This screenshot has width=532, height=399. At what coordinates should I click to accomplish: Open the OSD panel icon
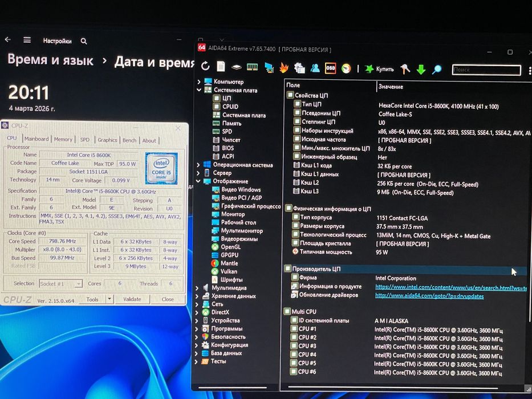tap(330, 68)
